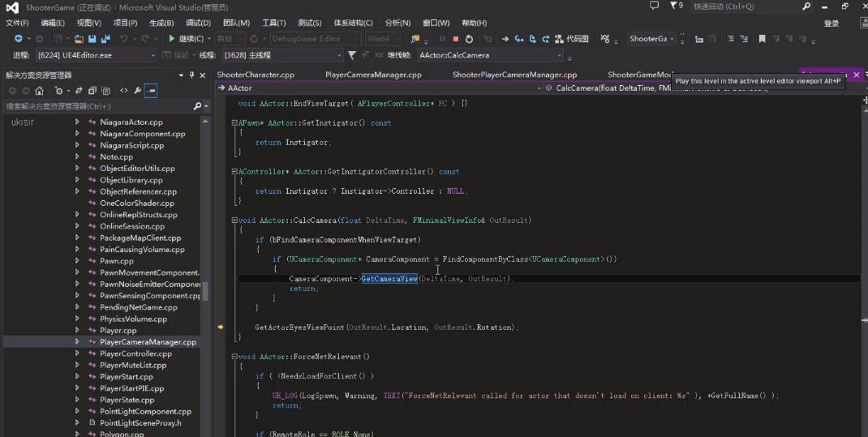The width and height of the screenshot is (868, 437).
Task: Click the 登录 sign-in link
Action: tap(831, 24)
